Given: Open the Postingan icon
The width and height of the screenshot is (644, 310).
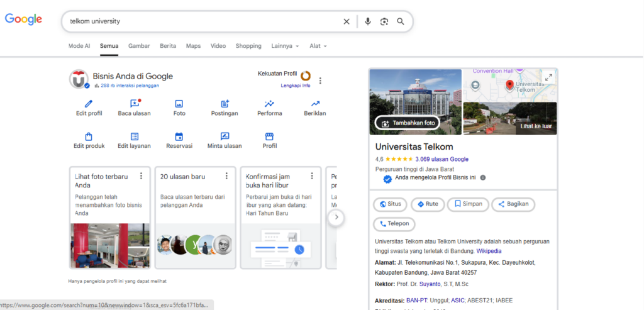Looking at the screenshot, I should point(225,104).
